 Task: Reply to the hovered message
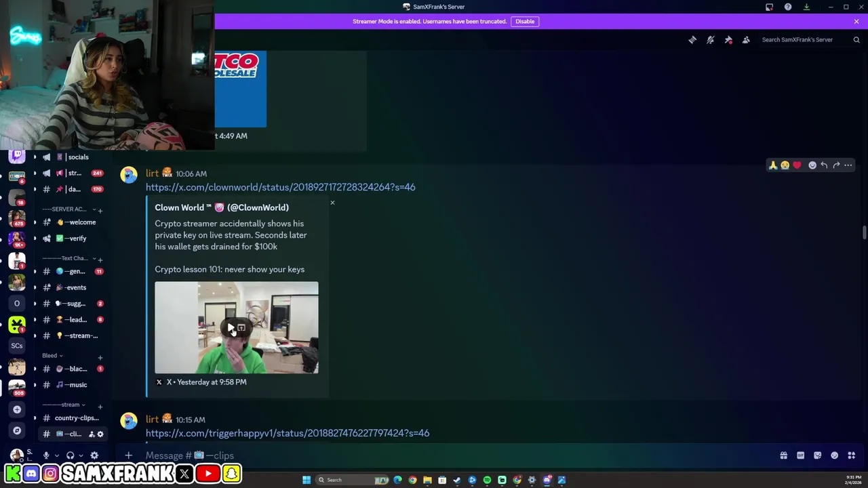tap(824, 165)
